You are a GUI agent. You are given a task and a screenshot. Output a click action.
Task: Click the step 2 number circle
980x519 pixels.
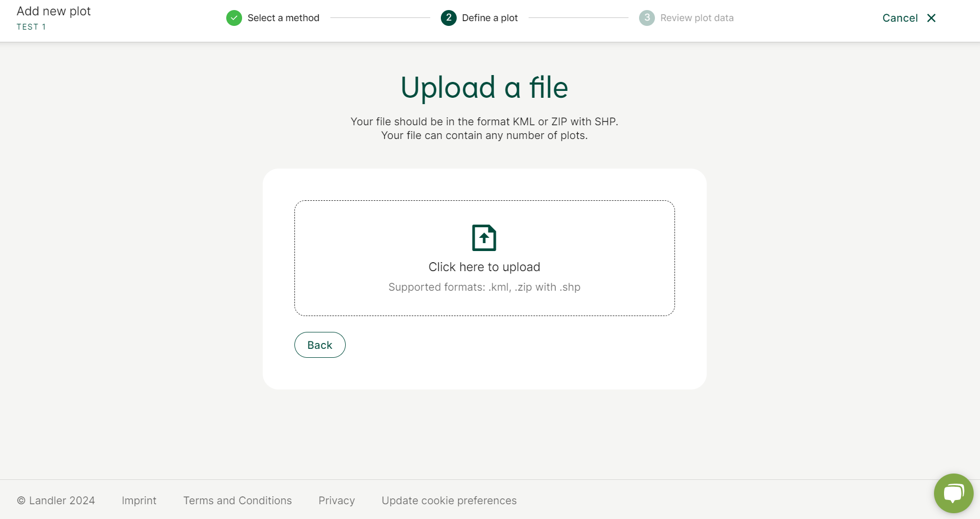coord(448,18)
